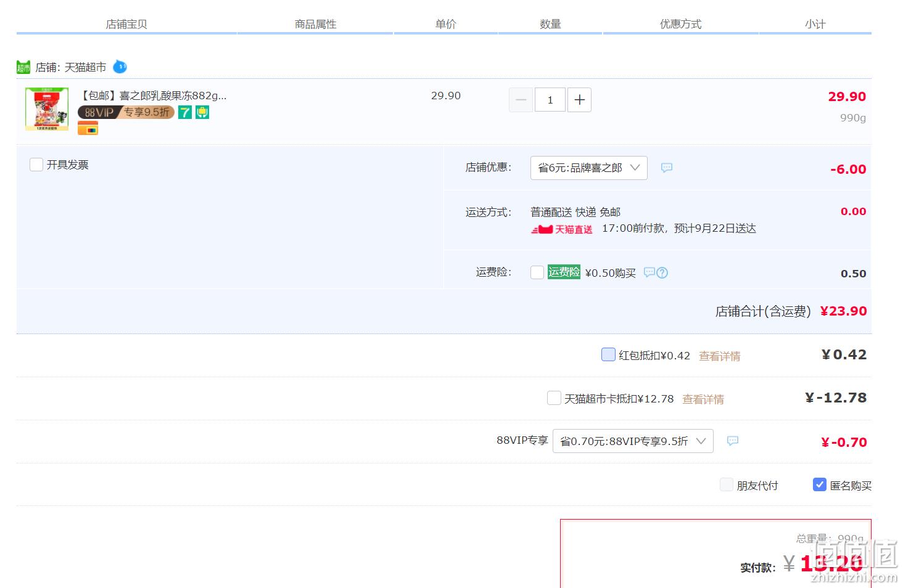Click the 数量 column header

[x=550, y=24]
